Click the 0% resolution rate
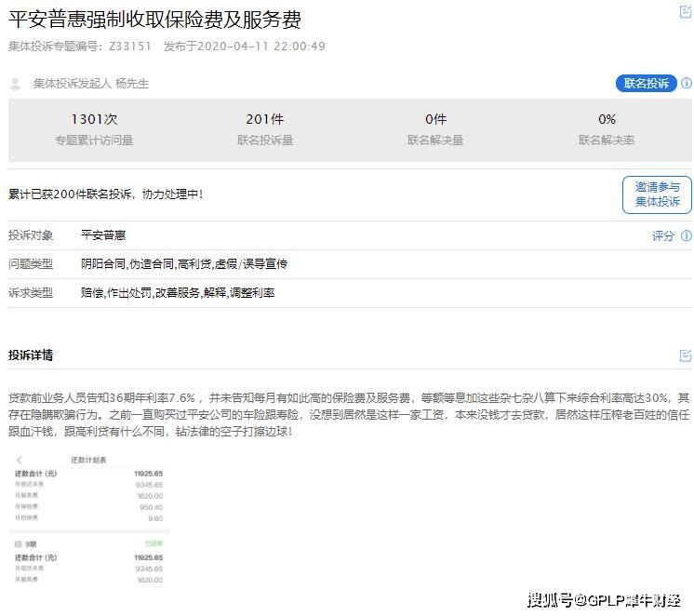Viewport: 694px width, 616px height. click(607, 119)
